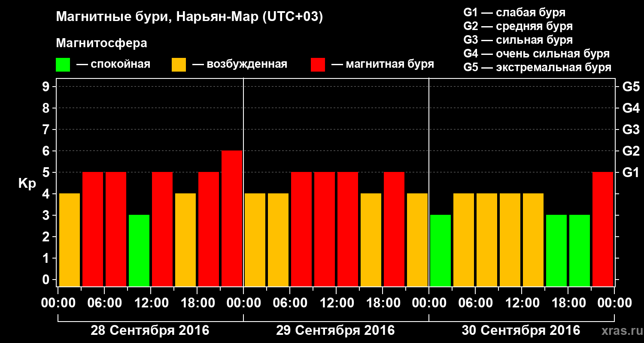Click the '29 Сентября 2016' date label
644x343 pixels.
(335, 331)
